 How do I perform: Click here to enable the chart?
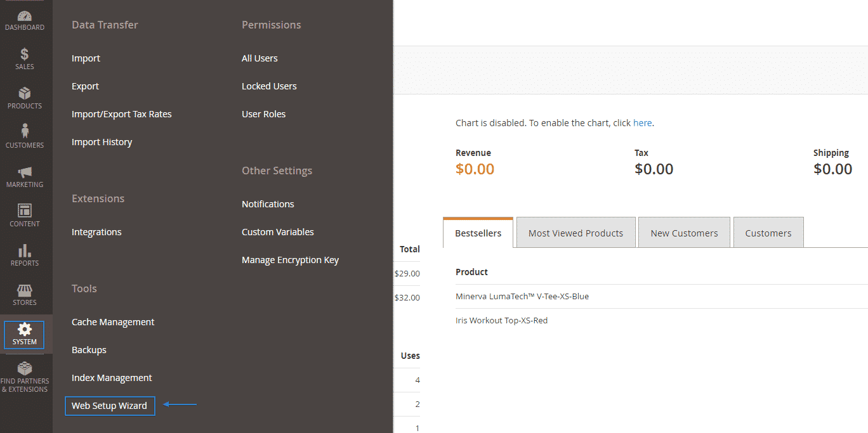tap(642, 122)
